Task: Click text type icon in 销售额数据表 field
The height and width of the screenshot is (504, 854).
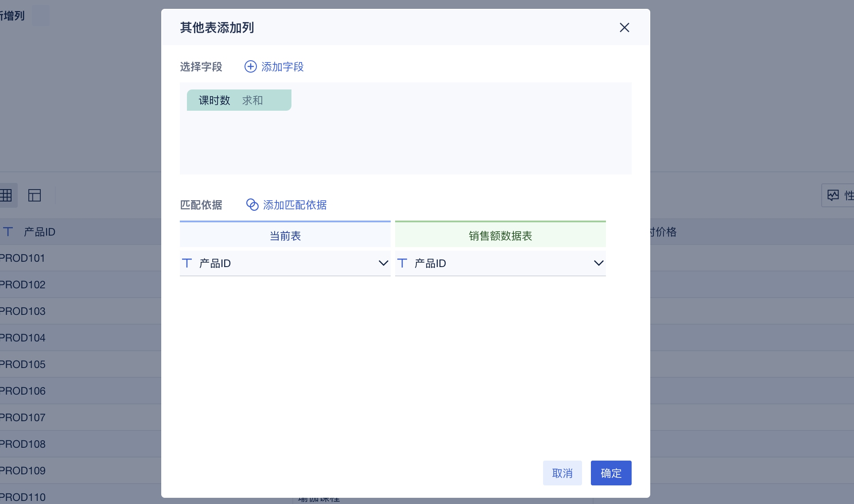Action: point(402,263)
